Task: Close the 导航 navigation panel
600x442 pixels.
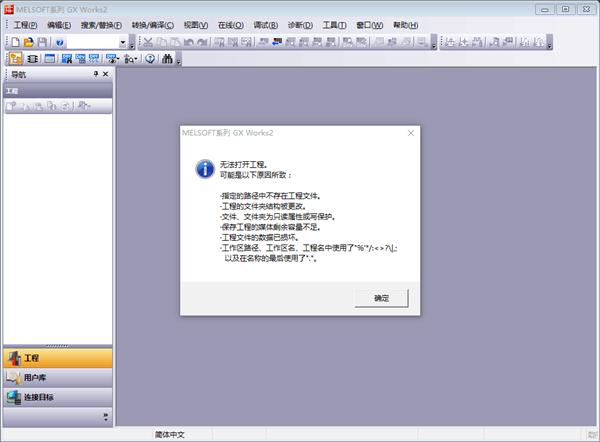Action: 106,74
